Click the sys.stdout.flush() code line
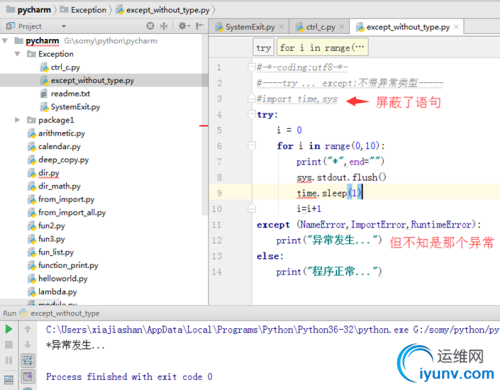The width and height of the screenshot is (500, 390). 342,177
